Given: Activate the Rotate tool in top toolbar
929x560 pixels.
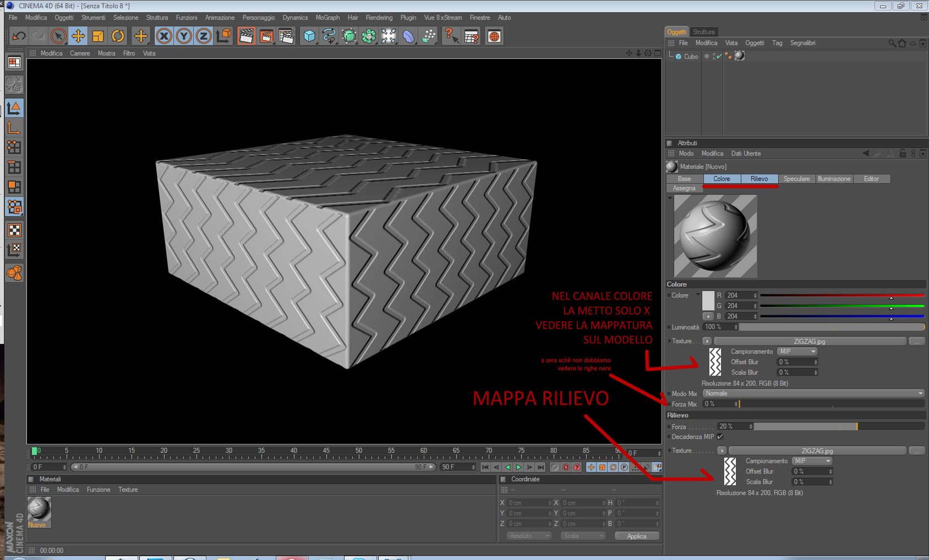Looking at the screenshot, I should point(118,36).
